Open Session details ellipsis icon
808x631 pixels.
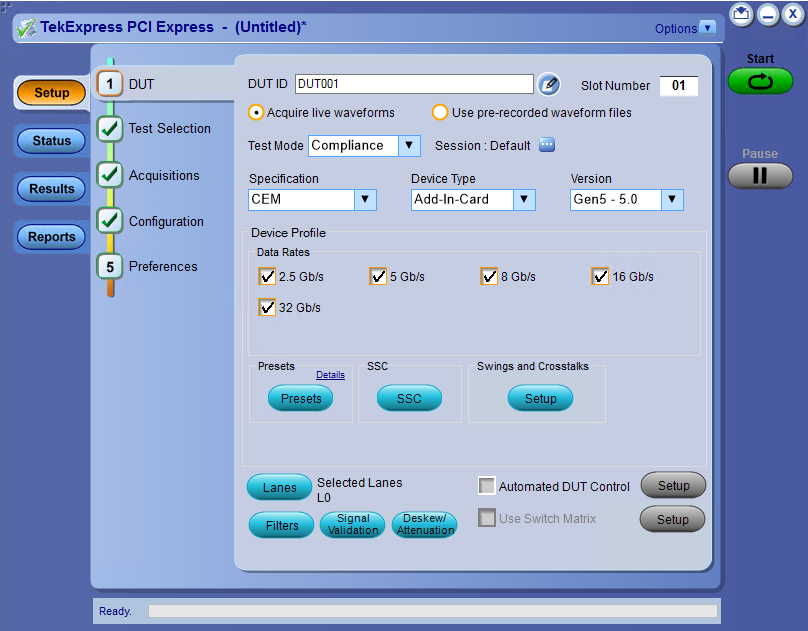547,145
